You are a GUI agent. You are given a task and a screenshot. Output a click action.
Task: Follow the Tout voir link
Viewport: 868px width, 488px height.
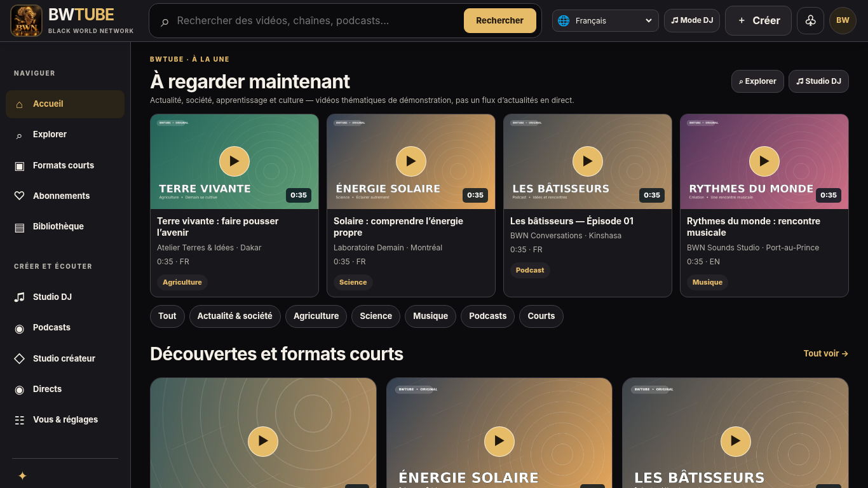pyautogui.click(x=826, y=353)
